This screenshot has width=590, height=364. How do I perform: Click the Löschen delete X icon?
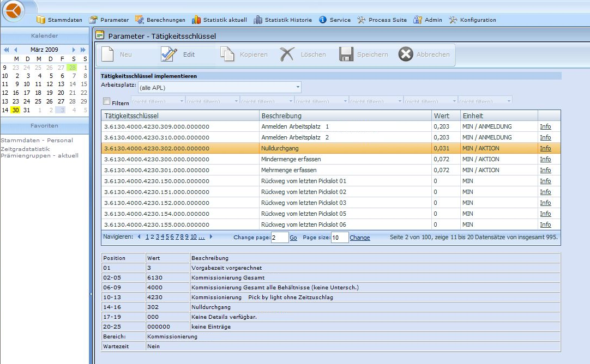pyautogui.click(x=287, y=54)
